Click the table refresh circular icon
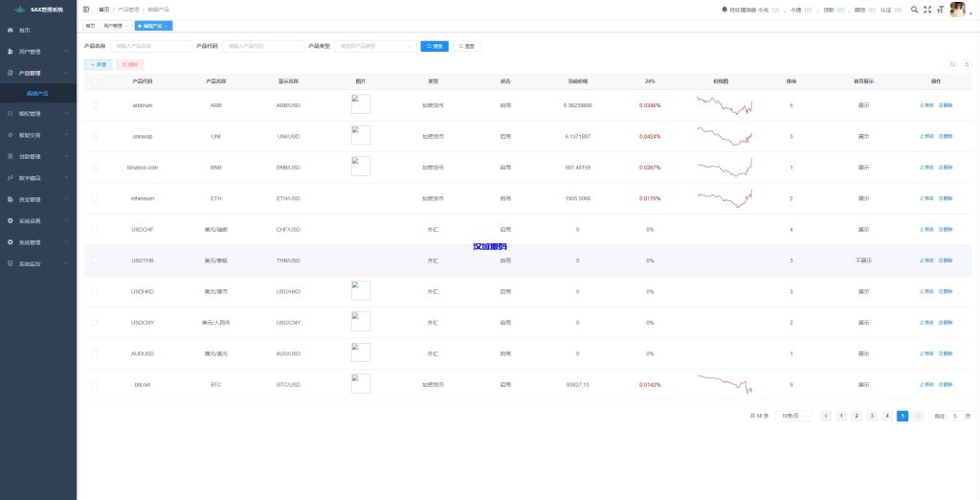Image resolution: width=980 pixels, height=500 pixels. click(x=967, y=64)
